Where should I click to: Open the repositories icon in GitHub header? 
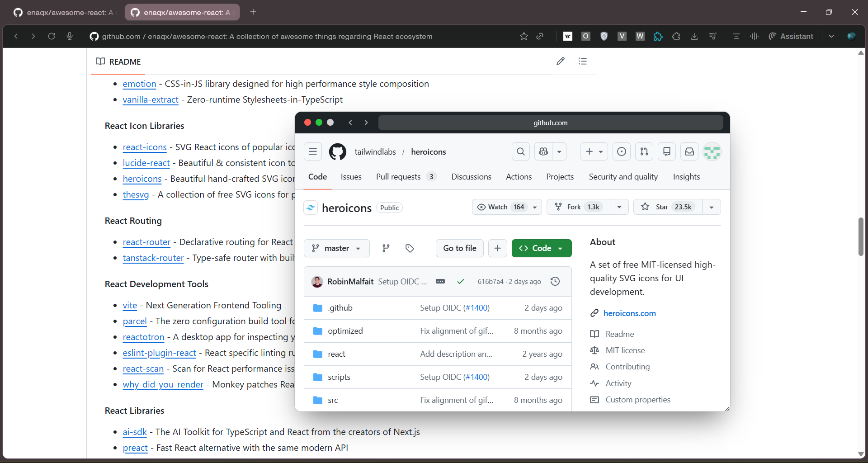click(x=667, y=151)
